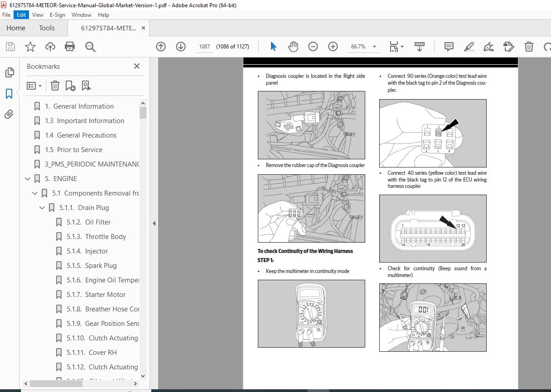Open 3_PMS_PERIODIC MAINTENANCE bookmark
Viewport: 551px width, 392px height.
click(x=92, y=164)
